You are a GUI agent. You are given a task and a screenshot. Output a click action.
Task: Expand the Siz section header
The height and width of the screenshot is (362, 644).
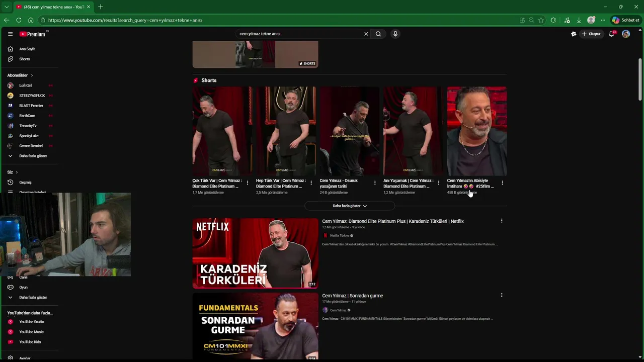pos(13,172)
